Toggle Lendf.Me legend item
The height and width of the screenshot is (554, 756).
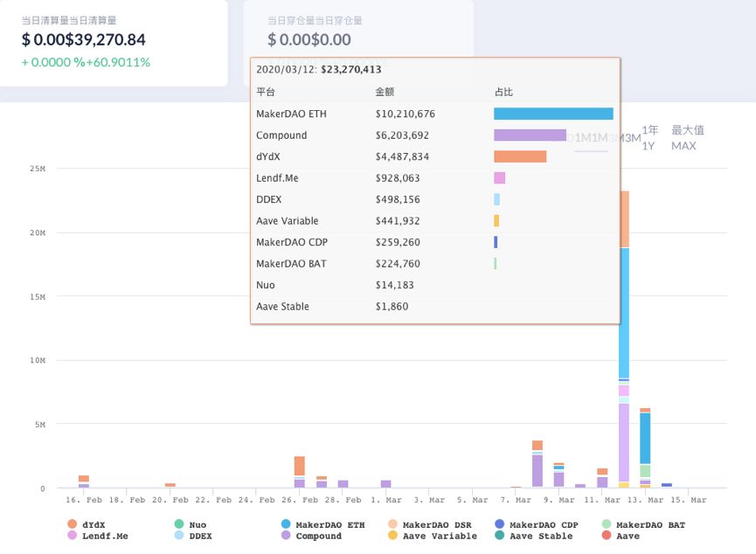99,536
